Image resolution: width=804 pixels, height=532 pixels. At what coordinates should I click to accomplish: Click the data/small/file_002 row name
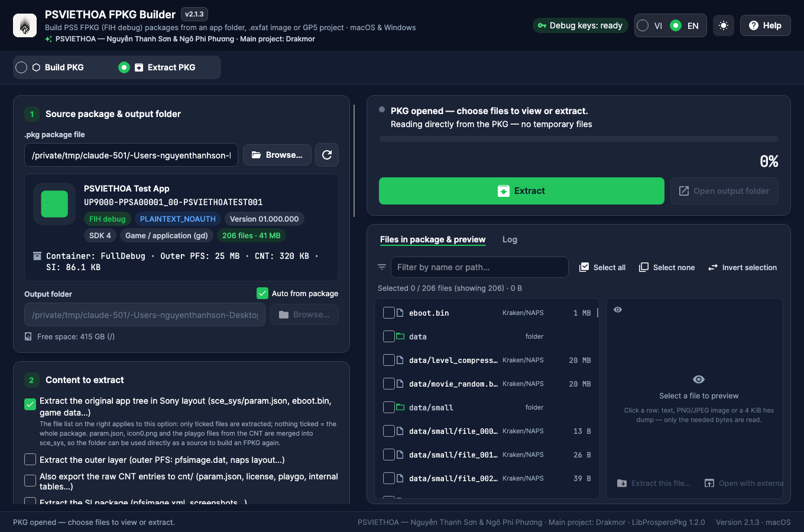pos(453,478)
